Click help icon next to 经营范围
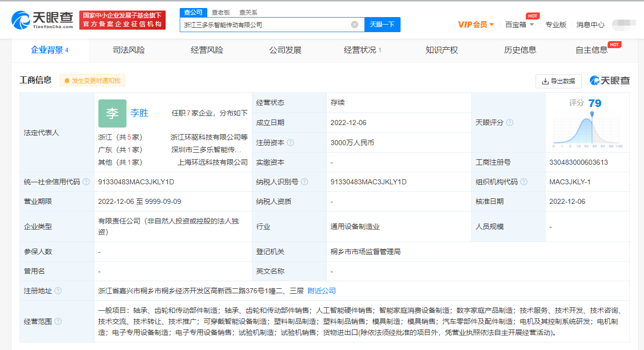The width and height of the screenshot is (644, 350). 58,321
